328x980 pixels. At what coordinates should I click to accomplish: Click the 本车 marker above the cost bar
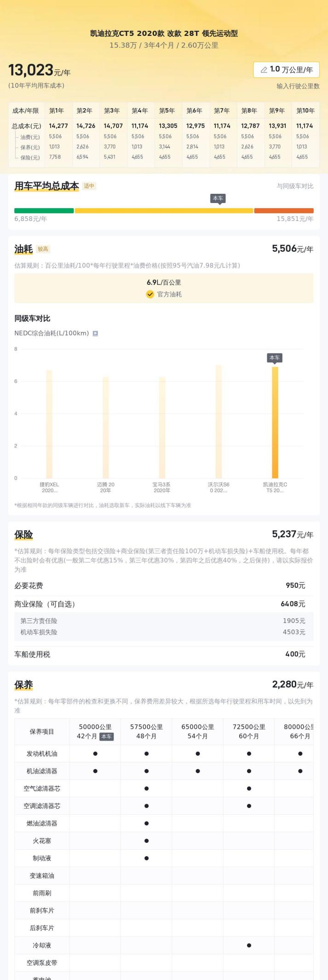pos(218,198)
